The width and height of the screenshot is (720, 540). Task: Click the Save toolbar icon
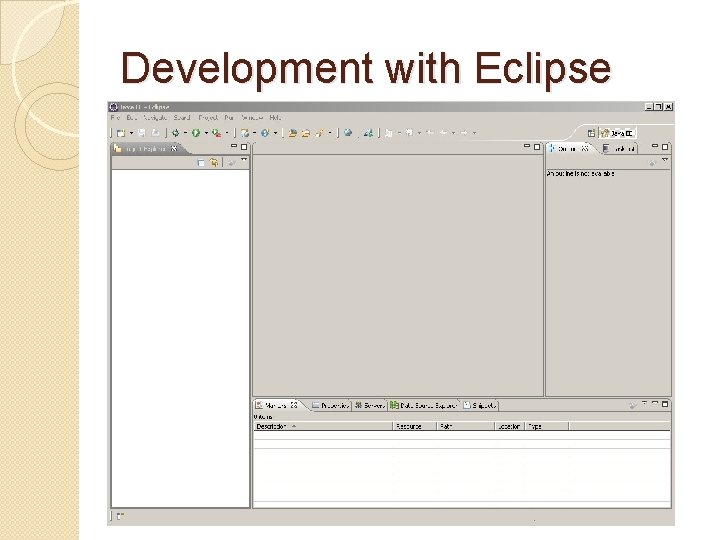(x=142, y=133)
